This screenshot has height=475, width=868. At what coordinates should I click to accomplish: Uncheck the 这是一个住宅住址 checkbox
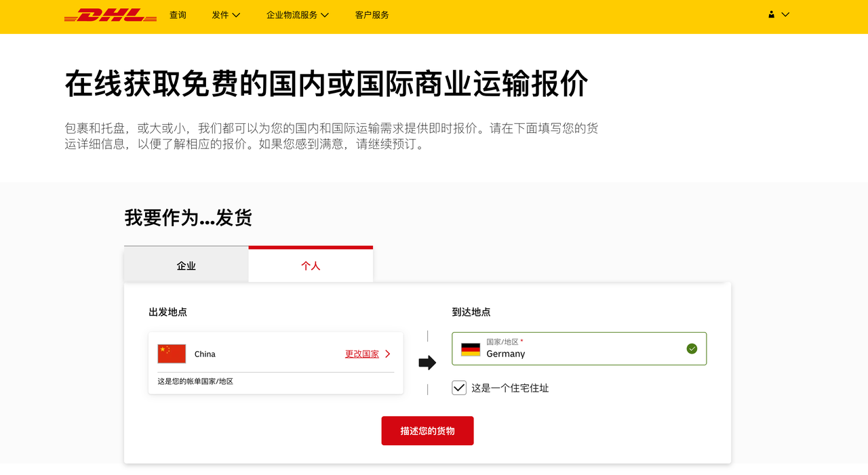459,388
